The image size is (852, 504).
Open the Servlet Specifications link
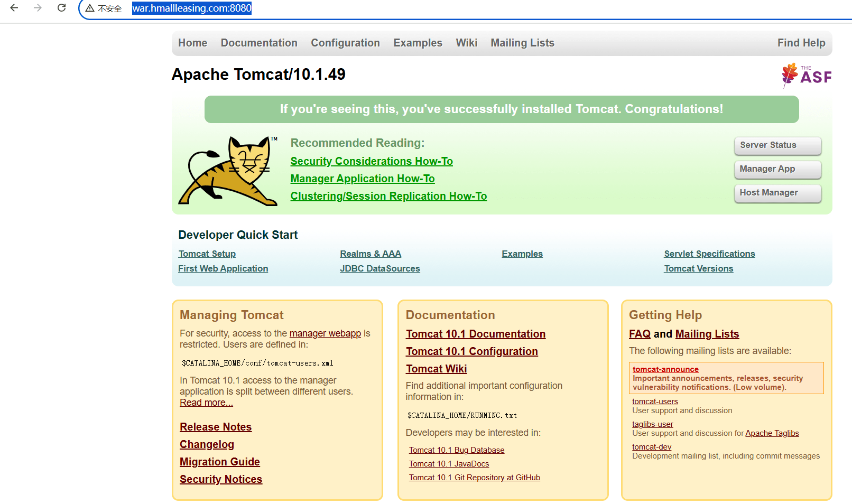(709, 254)
